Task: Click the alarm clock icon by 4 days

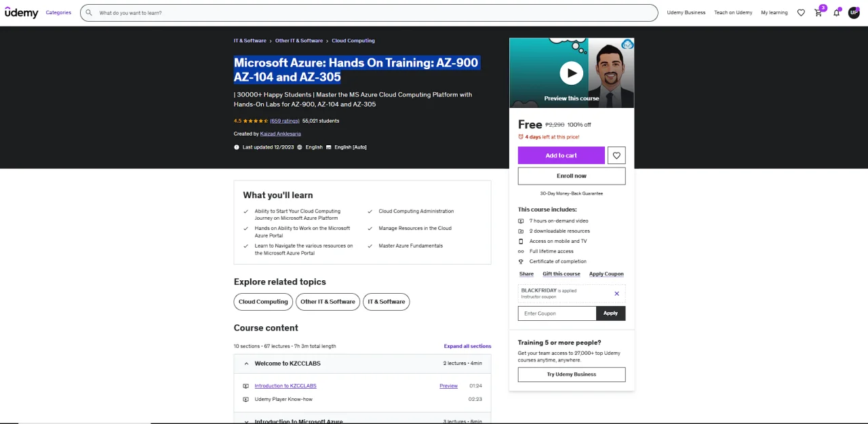Action: (x=521, y=136)
